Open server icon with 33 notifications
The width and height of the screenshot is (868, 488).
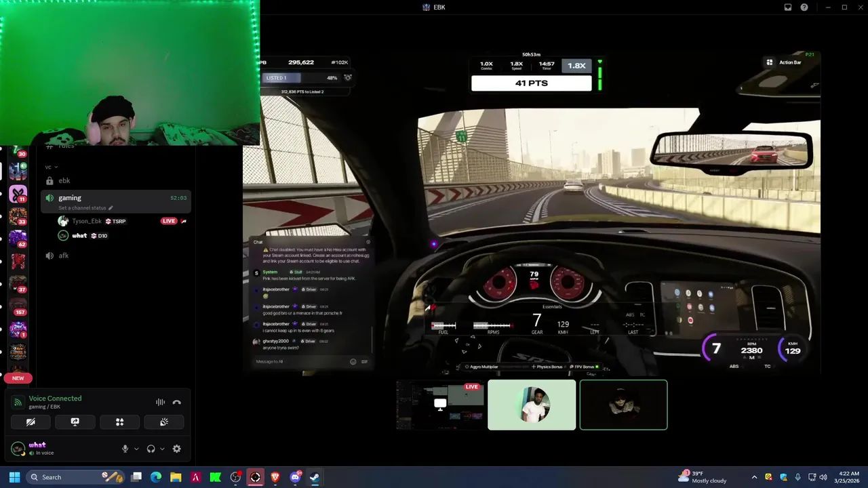(x=18, y=217)
